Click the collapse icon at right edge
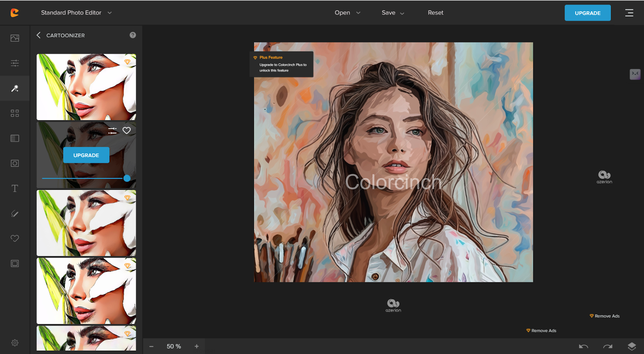The width and height of the screenshot is (644, 354). [635, 74]
